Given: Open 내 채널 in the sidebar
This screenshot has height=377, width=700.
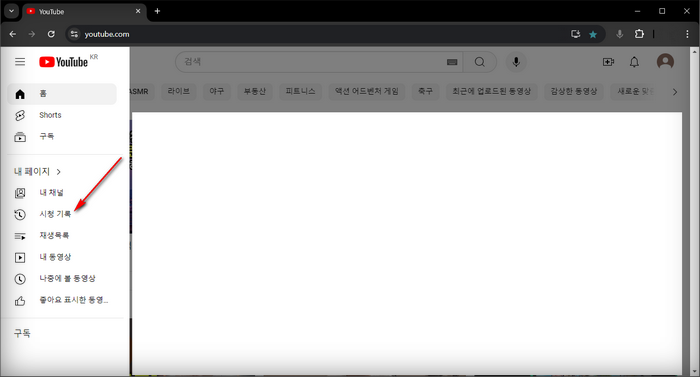Looking at the screenshot, I should (62, 193).
